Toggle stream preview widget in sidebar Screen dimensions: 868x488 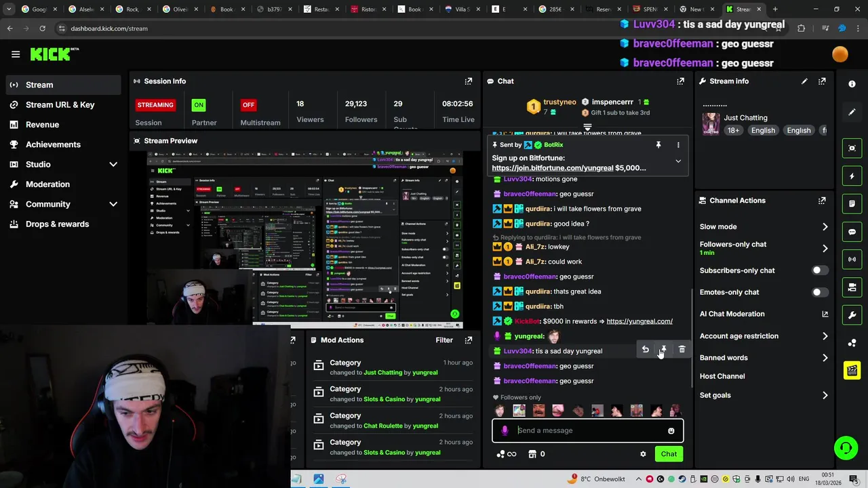tap(852, 148)
